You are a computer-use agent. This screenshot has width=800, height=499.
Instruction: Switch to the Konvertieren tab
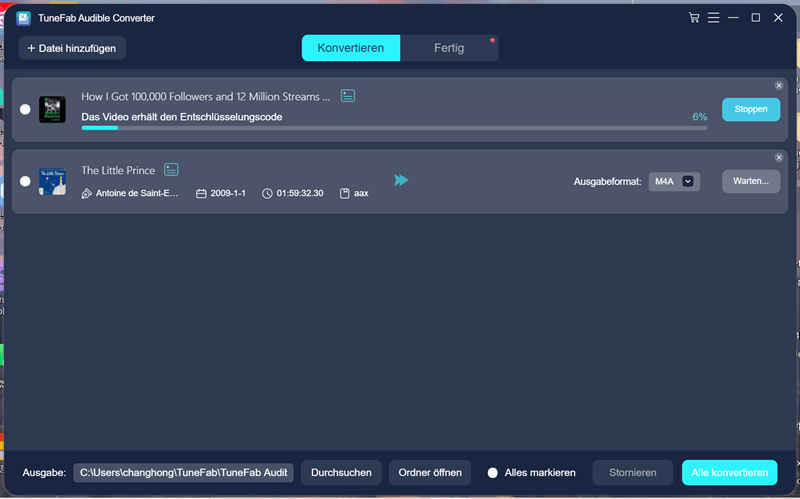351,48
